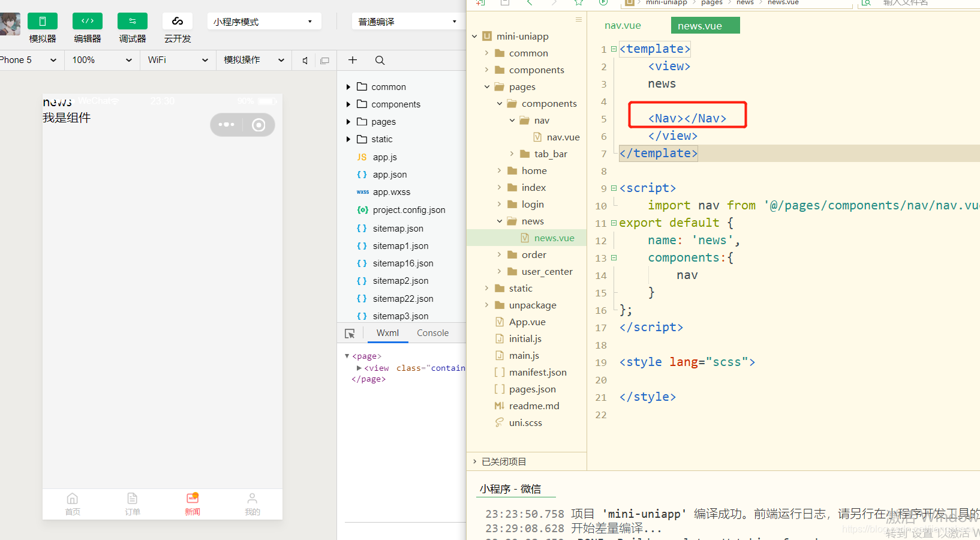Open manifest.json file
Image resolution: width=980 pixels, height=540 pixels.
530,373
